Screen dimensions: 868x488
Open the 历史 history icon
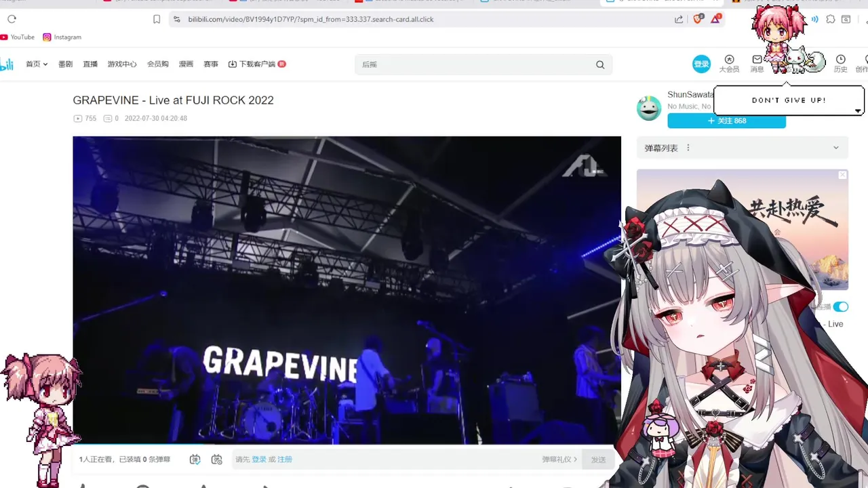click(x=840, y=64)
